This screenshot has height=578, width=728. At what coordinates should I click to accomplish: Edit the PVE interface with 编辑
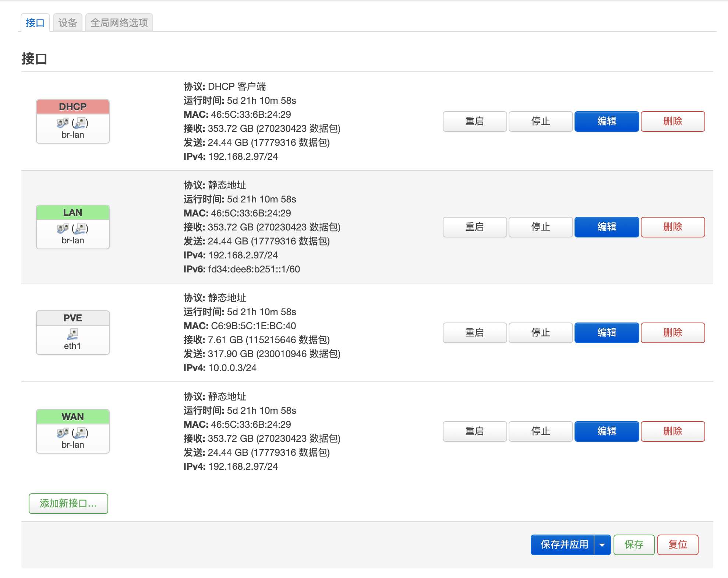coord(606,332)
